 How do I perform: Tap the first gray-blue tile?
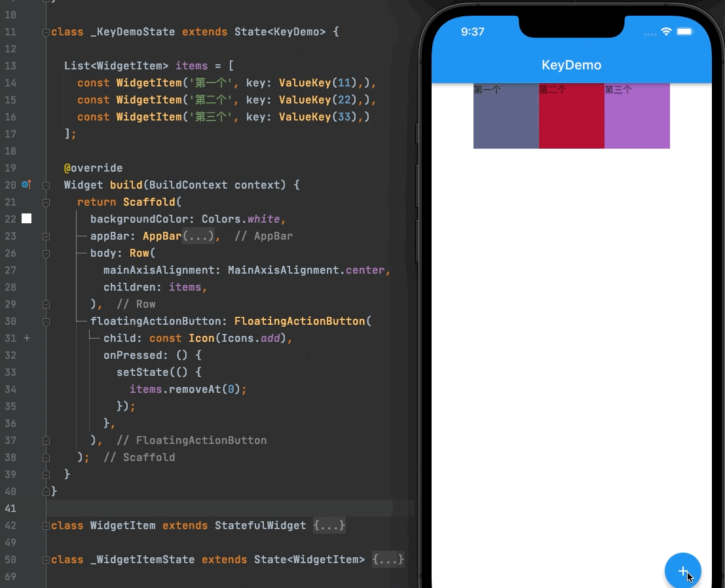coord(506,116)
